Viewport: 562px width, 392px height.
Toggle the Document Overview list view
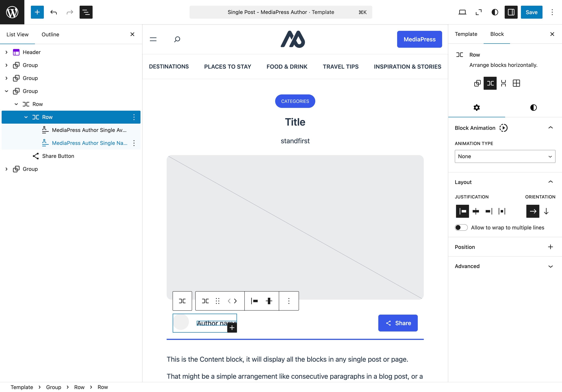[86, 12]
